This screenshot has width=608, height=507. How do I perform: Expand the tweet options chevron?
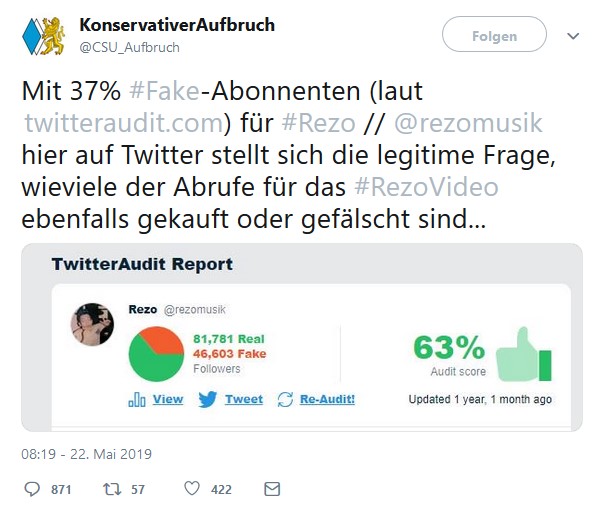(x=573, y=36)
